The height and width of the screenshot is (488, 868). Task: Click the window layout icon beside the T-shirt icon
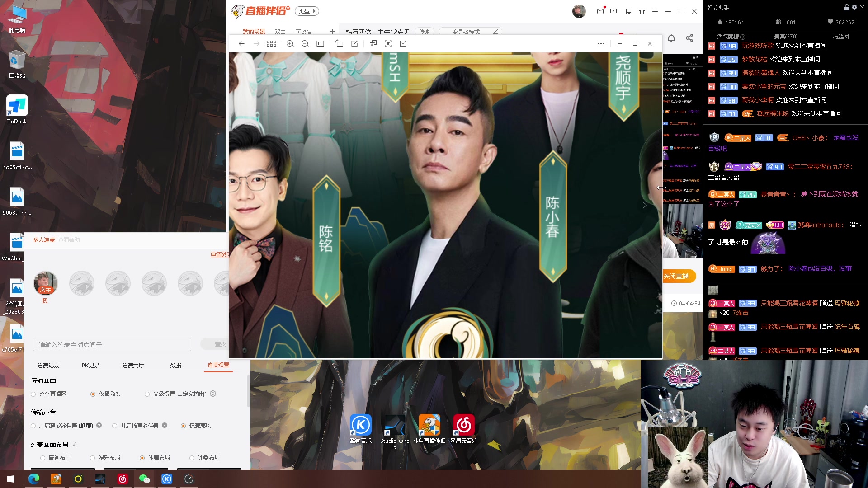point(629,11)
